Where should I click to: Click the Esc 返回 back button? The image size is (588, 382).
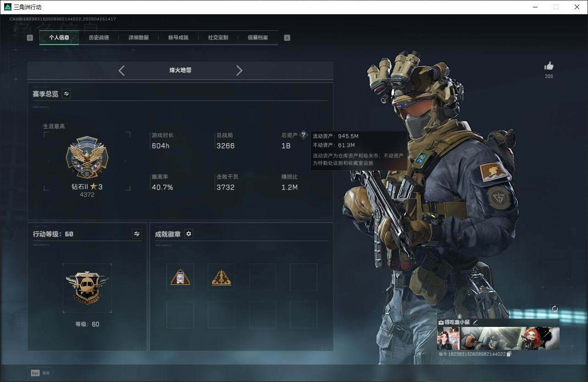pos(40,373)
